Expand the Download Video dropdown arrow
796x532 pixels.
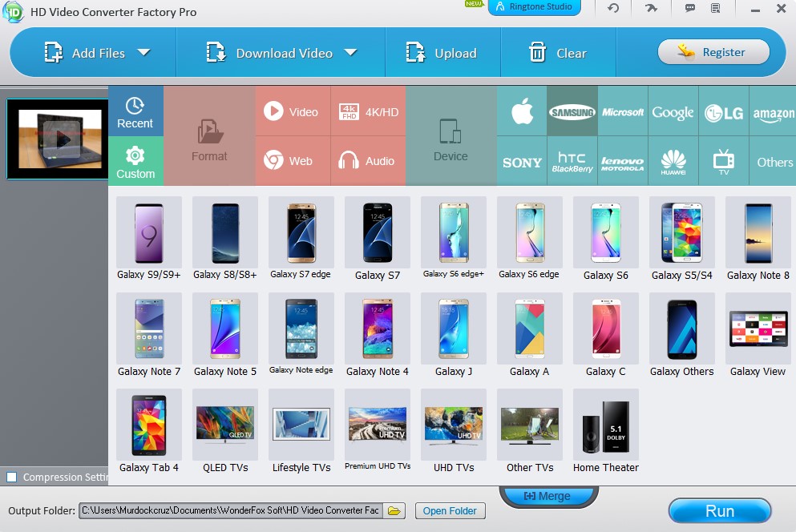(x=350, y=52)
